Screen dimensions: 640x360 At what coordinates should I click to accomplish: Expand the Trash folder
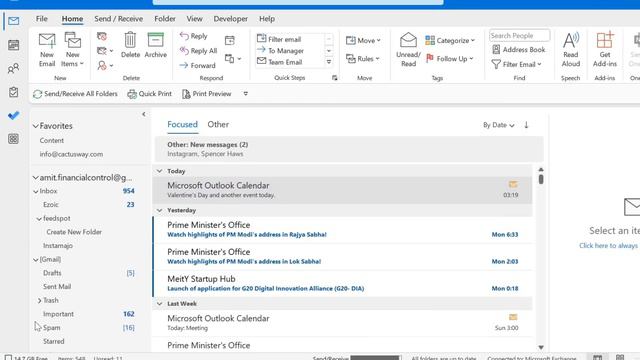tap(39, 300)
